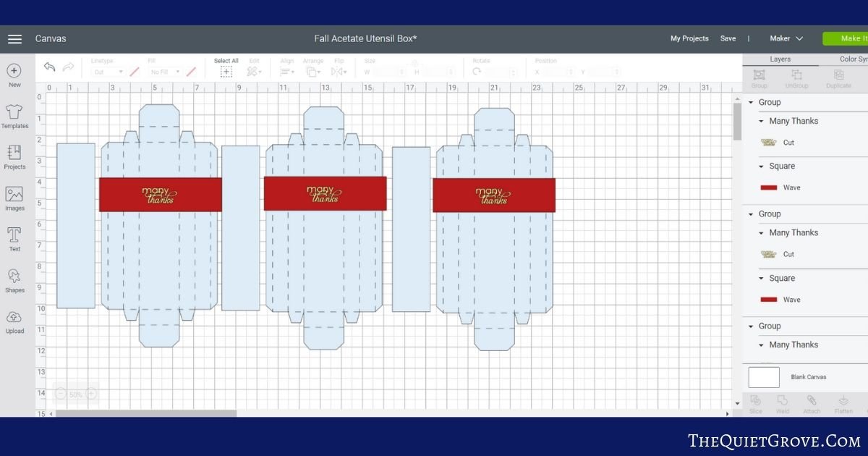
Task: Click the Redo arrow
Action: point(69,67)
